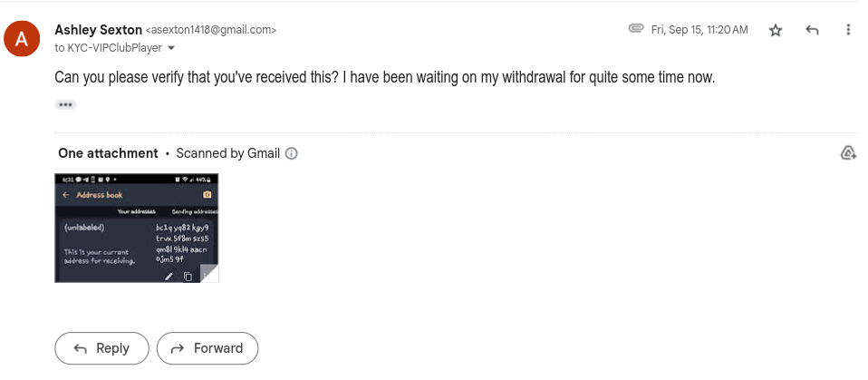Click the orange camera icon inside attachment preview

click(x=207, y=194)
